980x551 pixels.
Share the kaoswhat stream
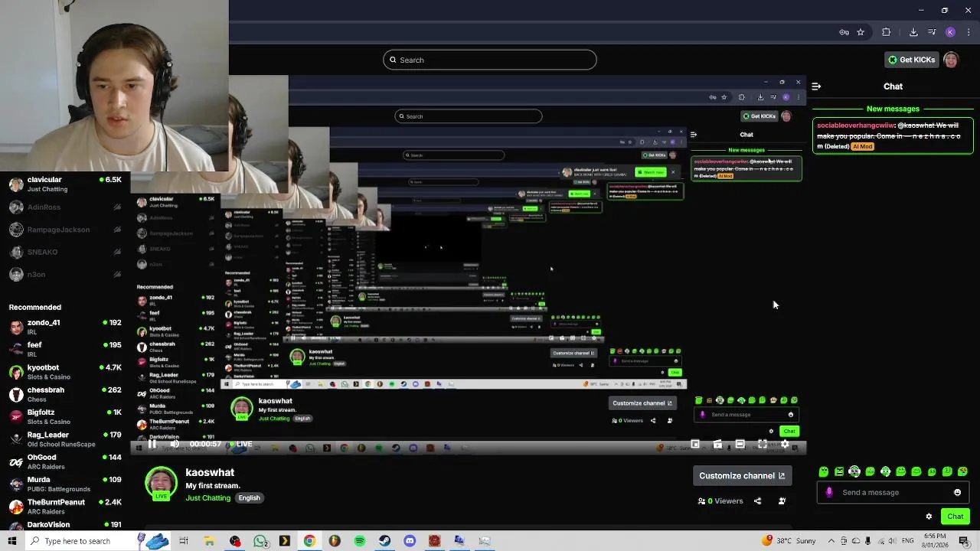click(x=757, y=500)
